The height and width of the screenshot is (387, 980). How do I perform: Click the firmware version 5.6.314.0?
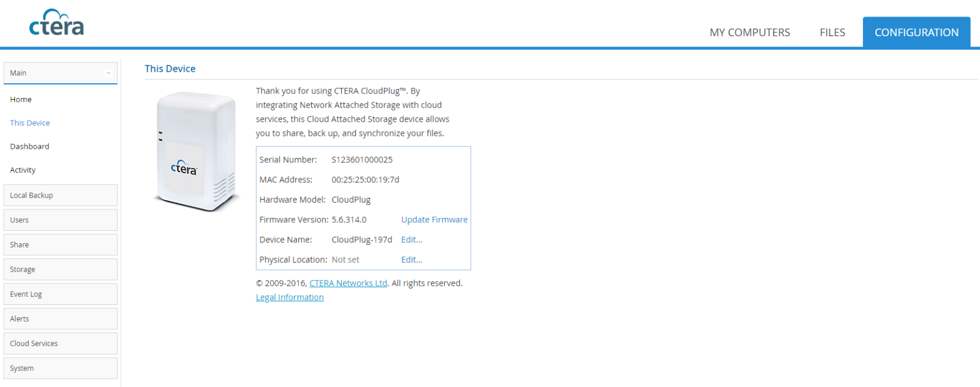[349, 220]
